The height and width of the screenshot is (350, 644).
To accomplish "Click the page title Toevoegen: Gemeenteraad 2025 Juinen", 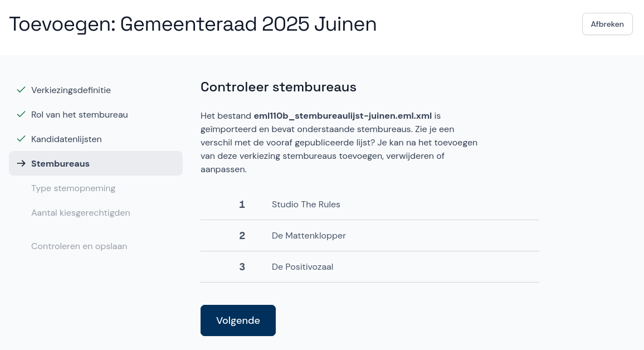I will tap(193, 24).
